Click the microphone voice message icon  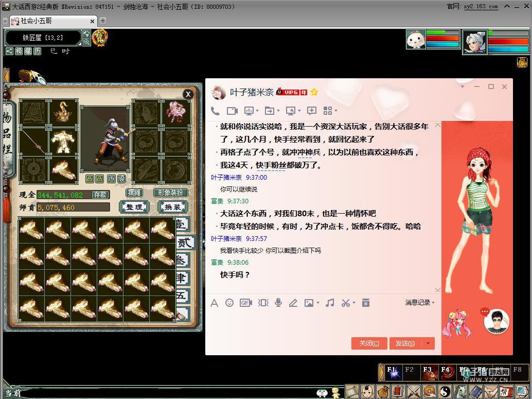[278, 303]
